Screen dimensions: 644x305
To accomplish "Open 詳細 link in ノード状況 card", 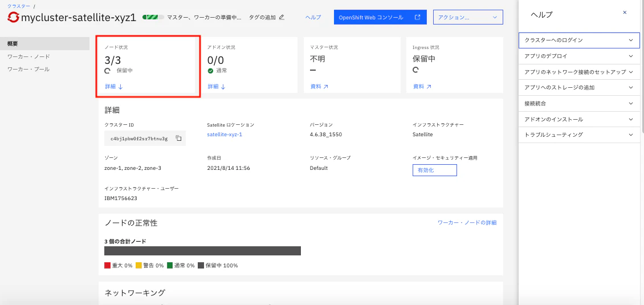I will coord(114,87).
